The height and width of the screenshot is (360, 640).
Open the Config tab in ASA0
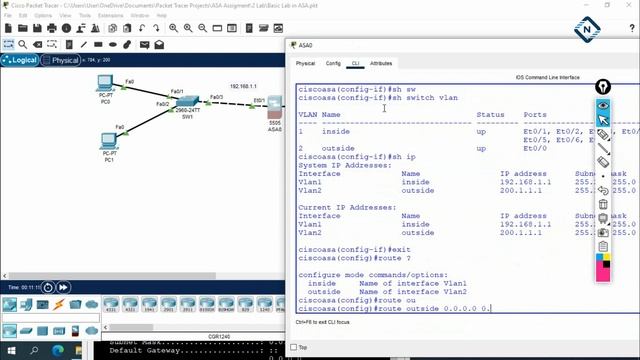coord(333,63)
